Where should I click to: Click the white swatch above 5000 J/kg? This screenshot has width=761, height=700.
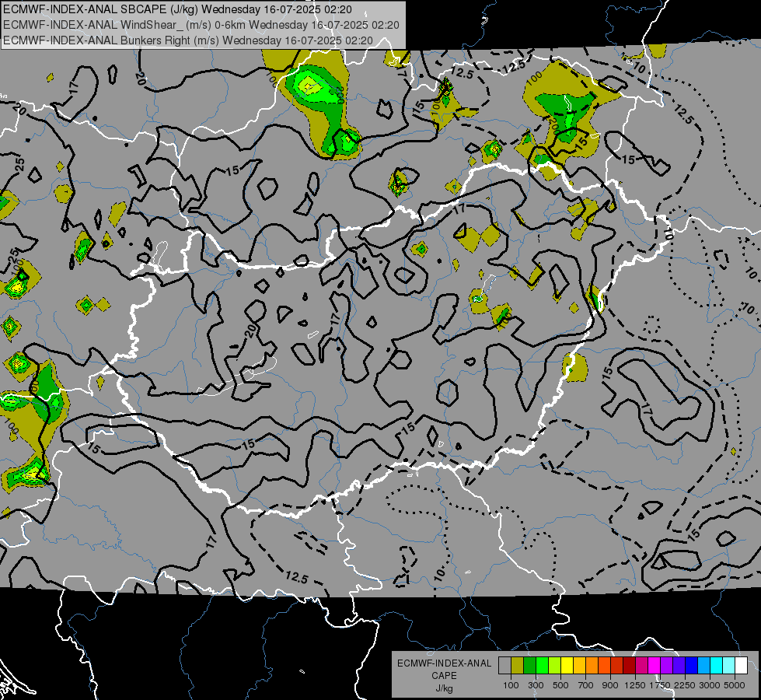(741, 665)
